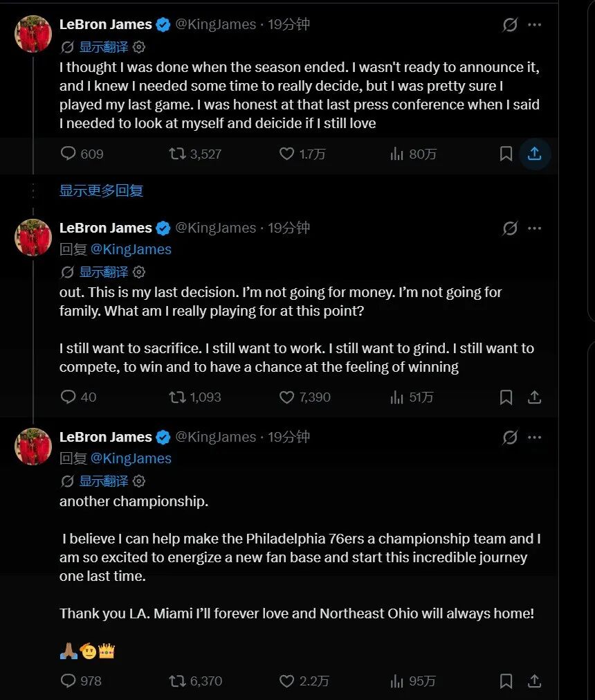
Task: Reply to the first tweet with 609 comments
Action: pos(82,154)
